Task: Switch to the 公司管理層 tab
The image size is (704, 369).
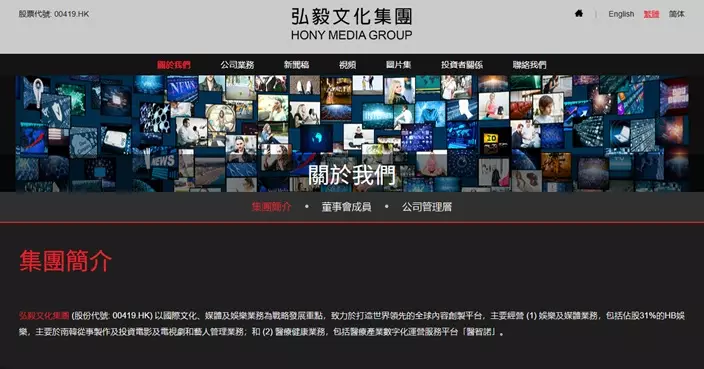Action: pos(427,206)
